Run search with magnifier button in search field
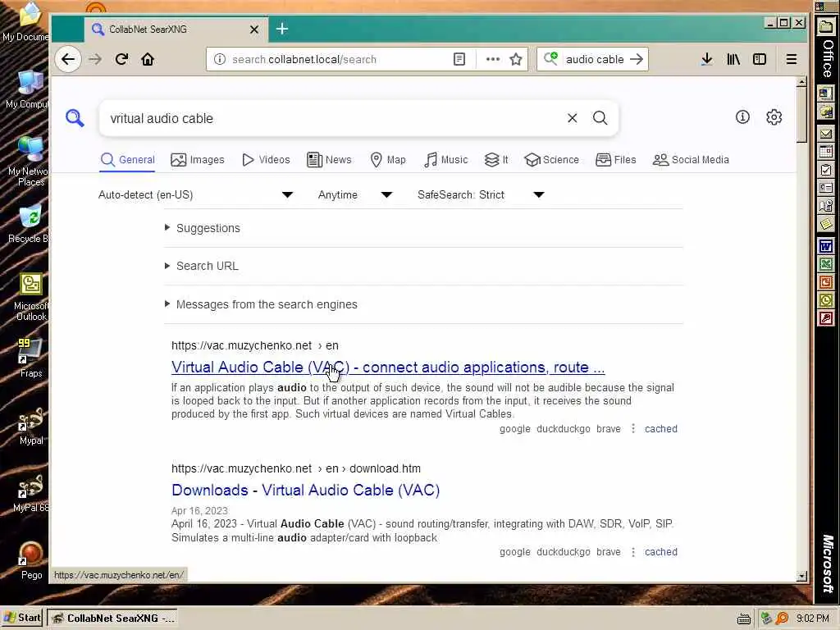This screenshot has height=630, width=840. 600,118
